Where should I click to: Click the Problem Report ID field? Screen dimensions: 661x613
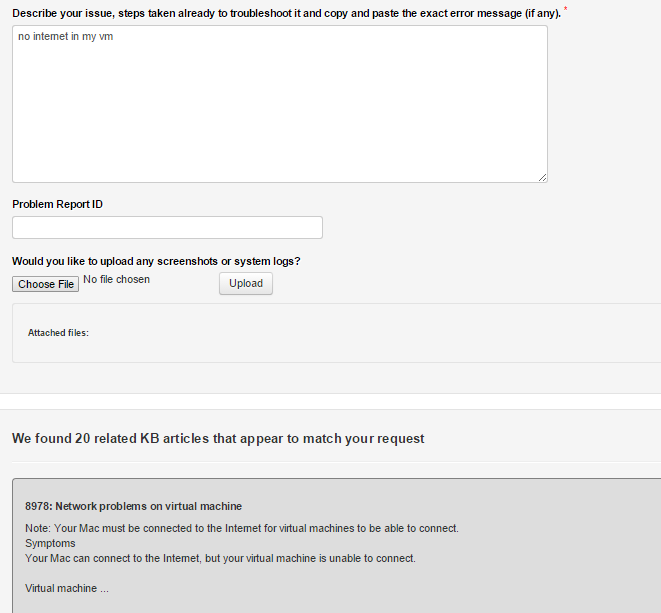(x=167, y=227)
